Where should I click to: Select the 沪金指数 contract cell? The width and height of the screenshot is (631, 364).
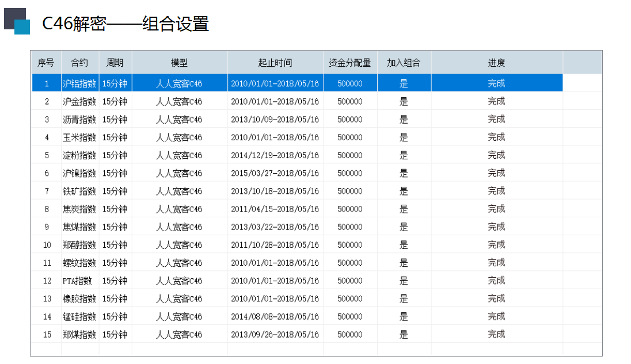79,102
